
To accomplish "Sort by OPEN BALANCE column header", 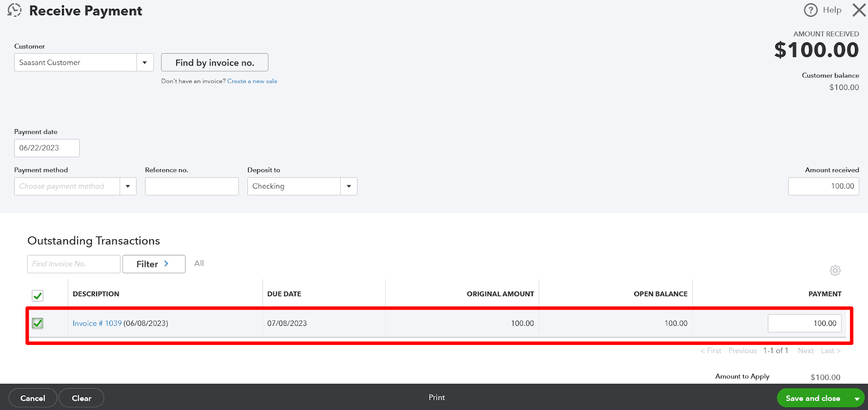I will tap(660, 294).
